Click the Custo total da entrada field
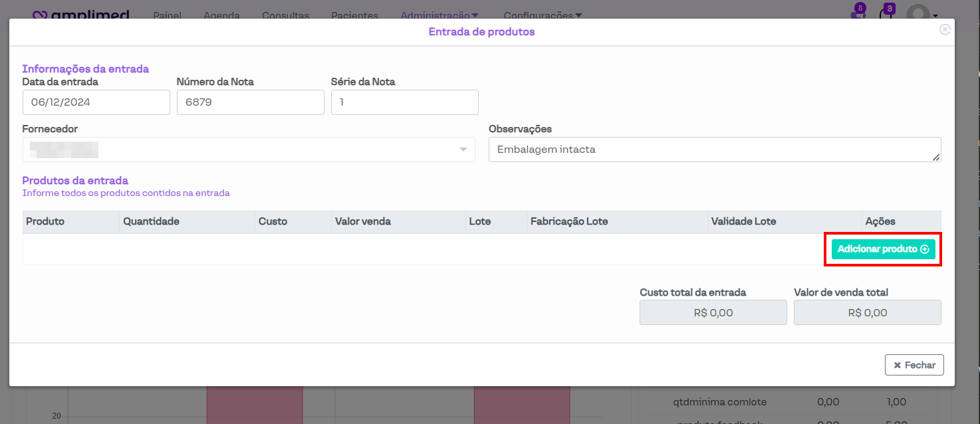The width and height of the screenshot is (980, 424). (x=713, y=312)
